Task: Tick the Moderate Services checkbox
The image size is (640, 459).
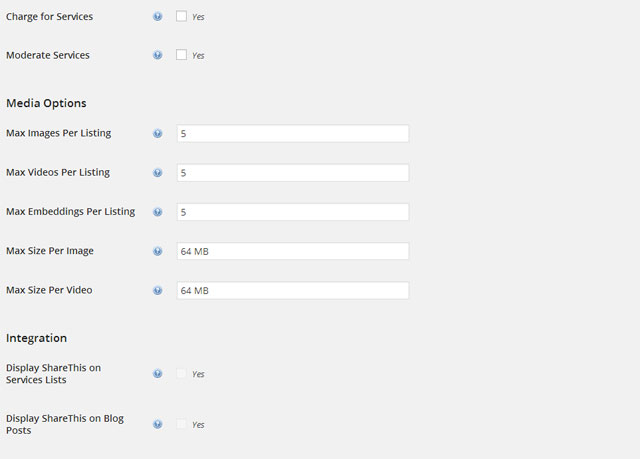Action: click(x=181, y=55)
